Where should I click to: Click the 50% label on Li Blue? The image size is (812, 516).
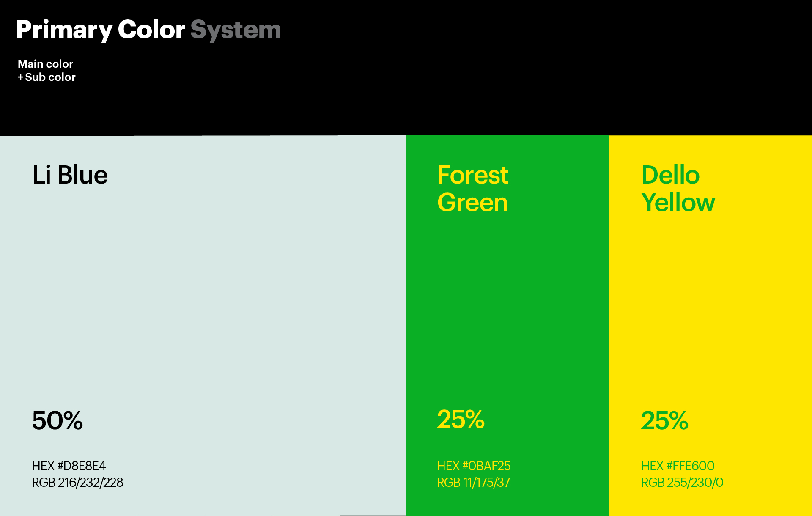pyautogui.click(x=58, y=420)
